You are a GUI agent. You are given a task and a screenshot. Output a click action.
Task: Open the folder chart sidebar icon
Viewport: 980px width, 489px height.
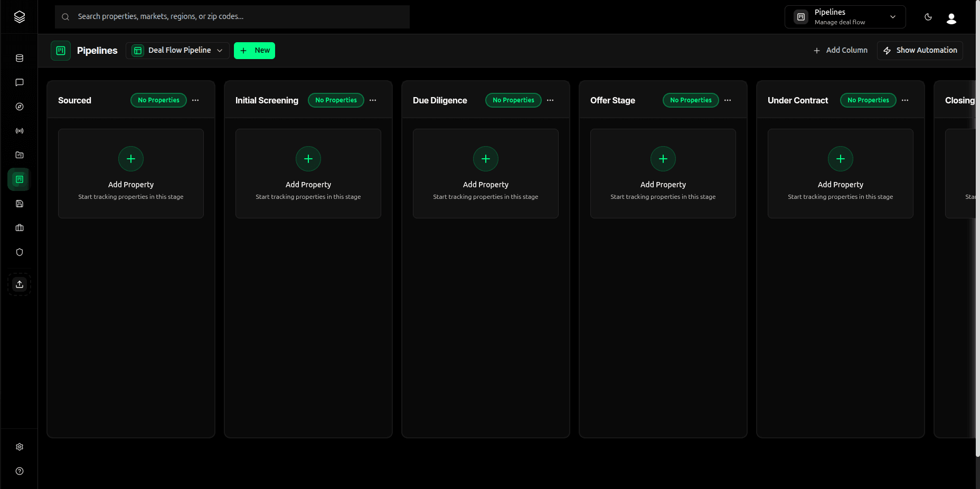20,155
